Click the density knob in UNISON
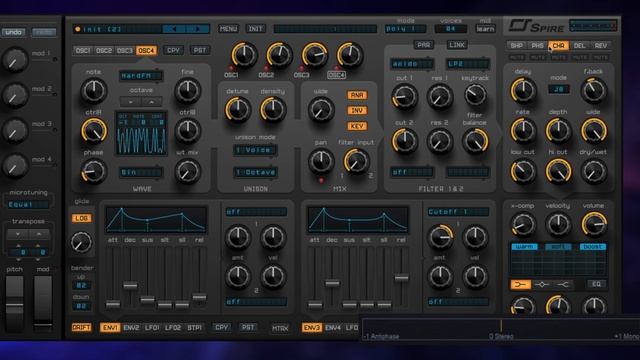640x360 pixels. click(x=273, y=110)
